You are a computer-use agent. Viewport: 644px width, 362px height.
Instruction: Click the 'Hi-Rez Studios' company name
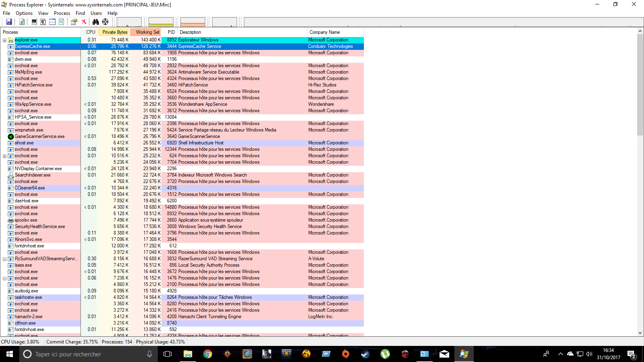point(322,85)
